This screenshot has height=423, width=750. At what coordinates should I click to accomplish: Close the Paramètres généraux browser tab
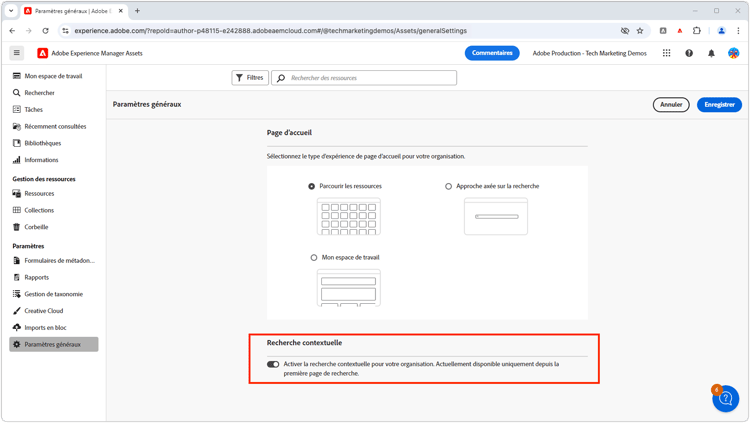121,11
